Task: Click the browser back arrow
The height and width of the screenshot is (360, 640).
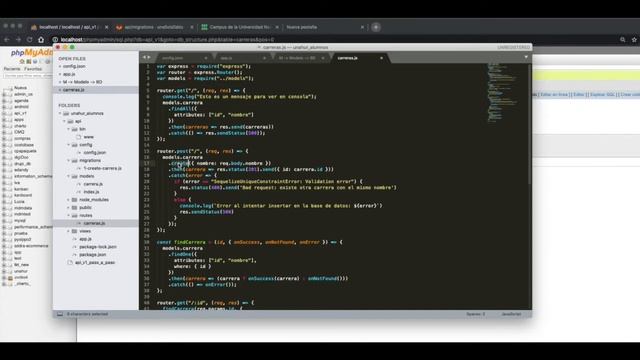Action: pyautogui.click(x=7, y=40)
